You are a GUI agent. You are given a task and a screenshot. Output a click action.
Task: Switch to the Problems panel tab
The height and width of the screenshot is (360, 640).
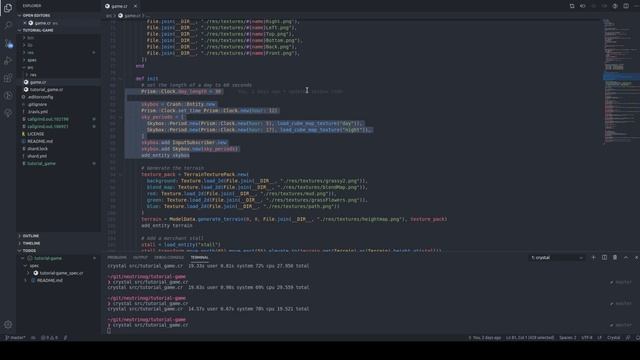[117, 258]
